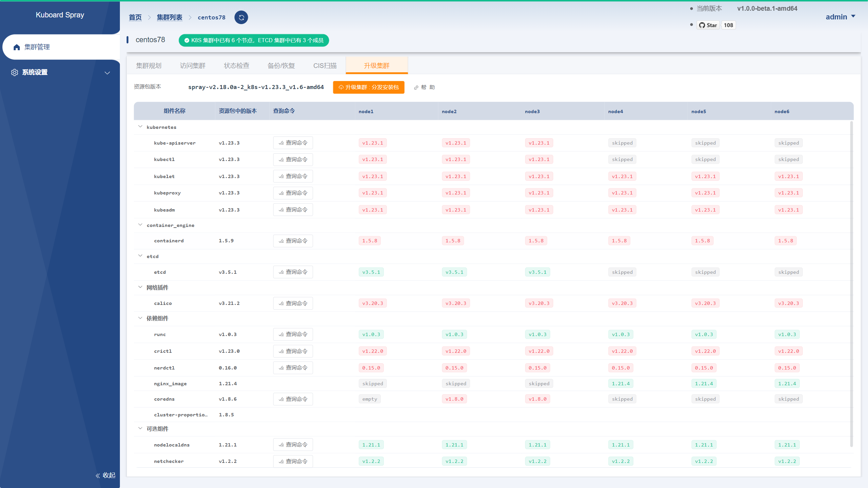Collapse the container_engine group
868x488 pixels.
tap(140, 225)
